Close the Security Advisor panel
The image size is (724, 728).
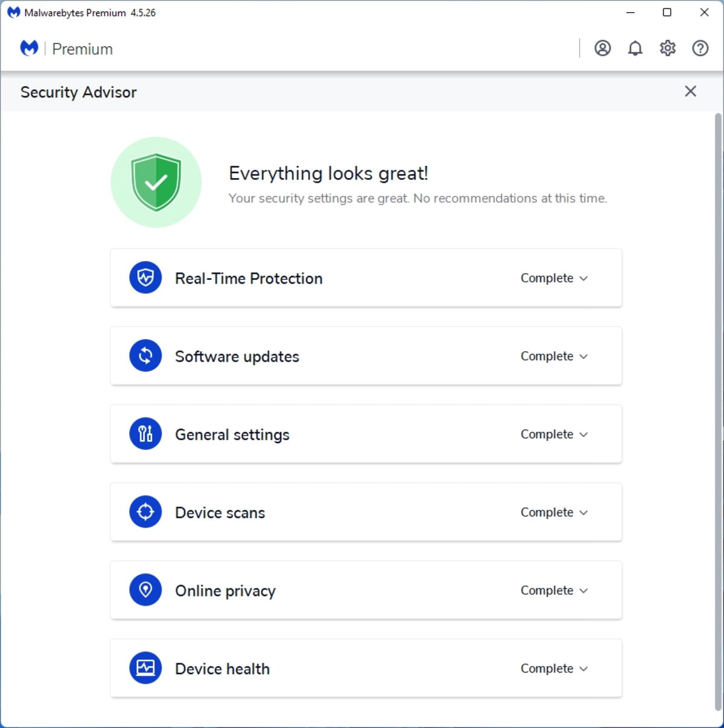pos(690,91)
